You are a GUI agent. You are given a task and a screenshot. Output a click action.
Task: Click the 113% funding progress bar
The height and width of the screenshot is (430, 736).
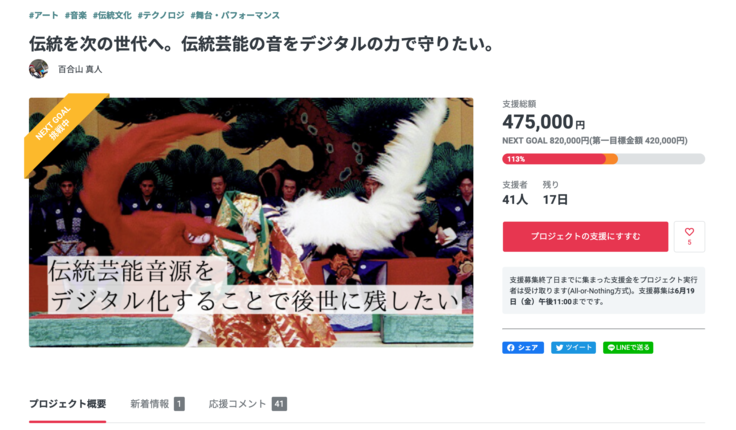coord(604,159)
